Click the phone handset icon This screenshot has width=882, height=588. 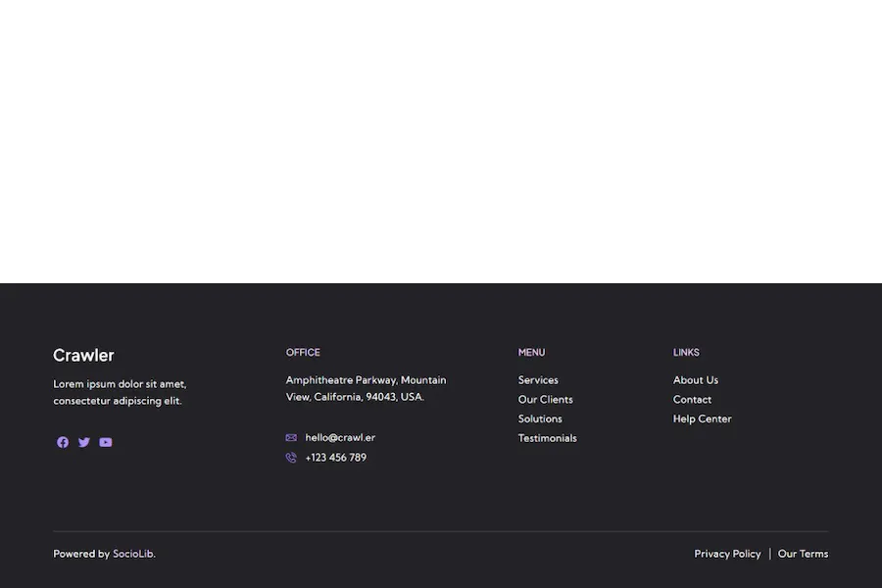pos(291,458)
